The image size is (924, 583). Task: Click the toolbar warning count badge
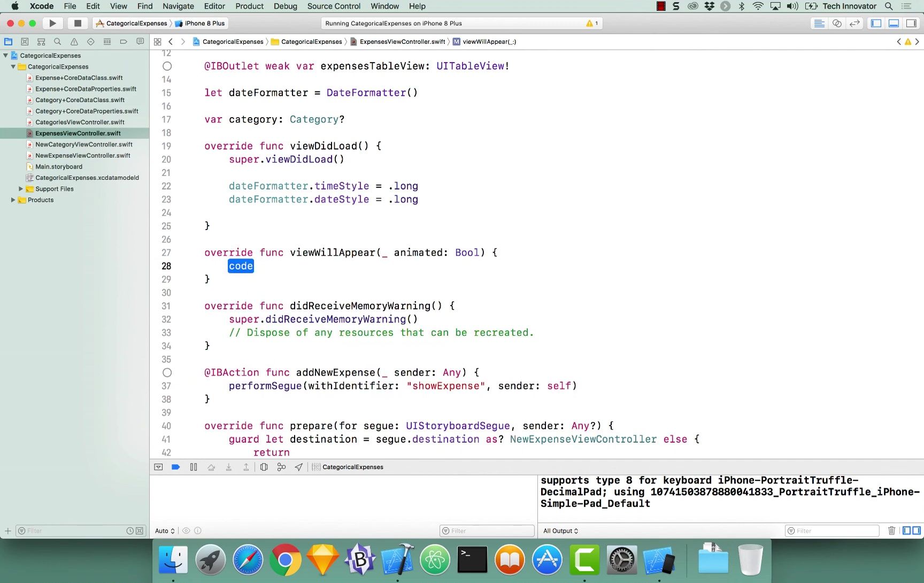[x=592, y=23]
